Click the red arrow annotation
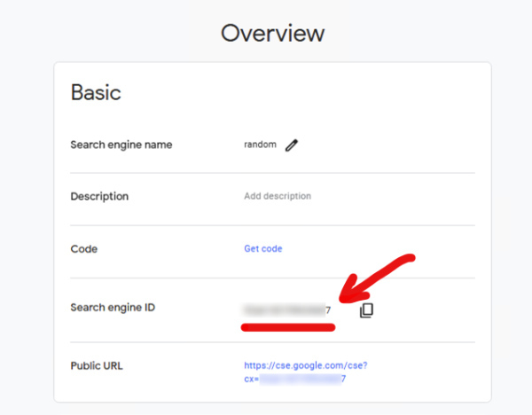532x415 pixels. point(377,280)
